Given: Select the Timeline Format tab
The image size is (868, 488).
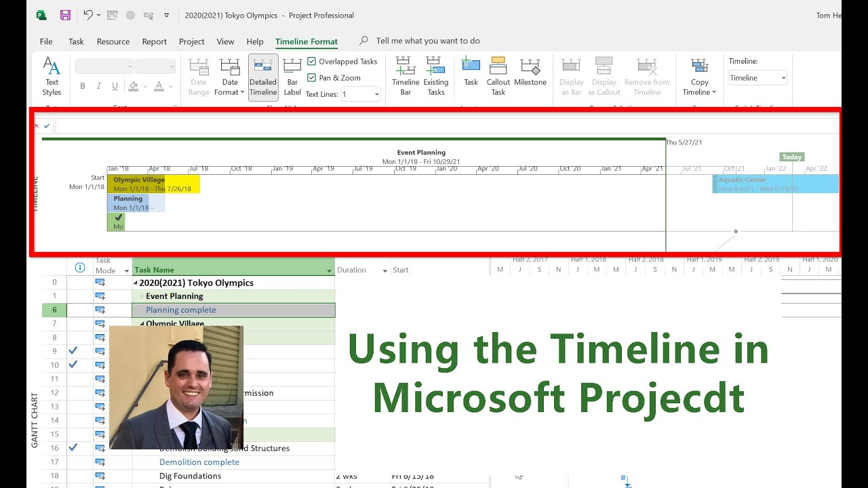Looking at the screenshot, I should (x=307, y=41).
